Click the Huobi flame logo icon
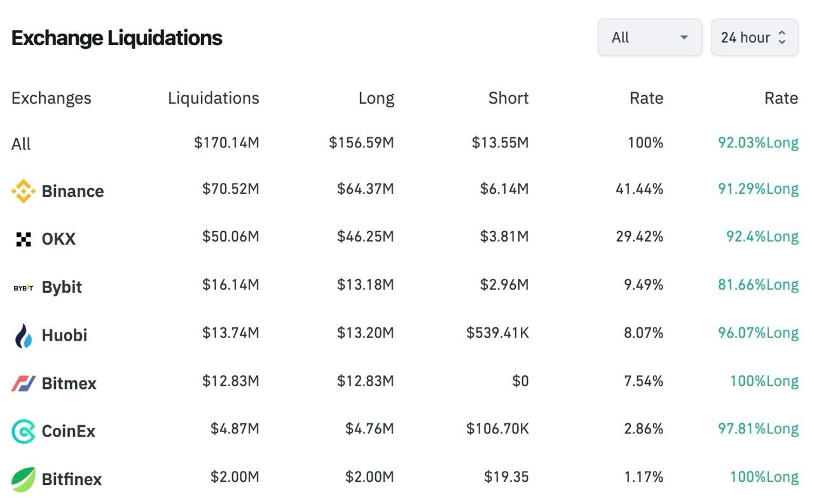 (24, 336)
